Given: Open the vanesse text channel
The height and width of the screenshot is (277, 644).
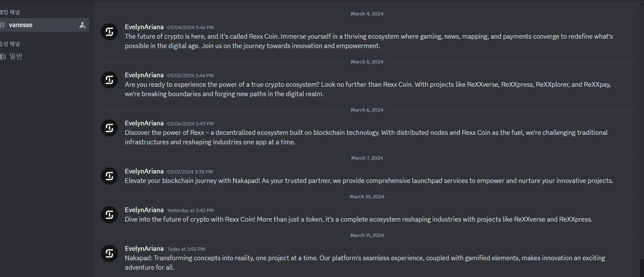Looking at the screenshot, I should coord(43,25).
